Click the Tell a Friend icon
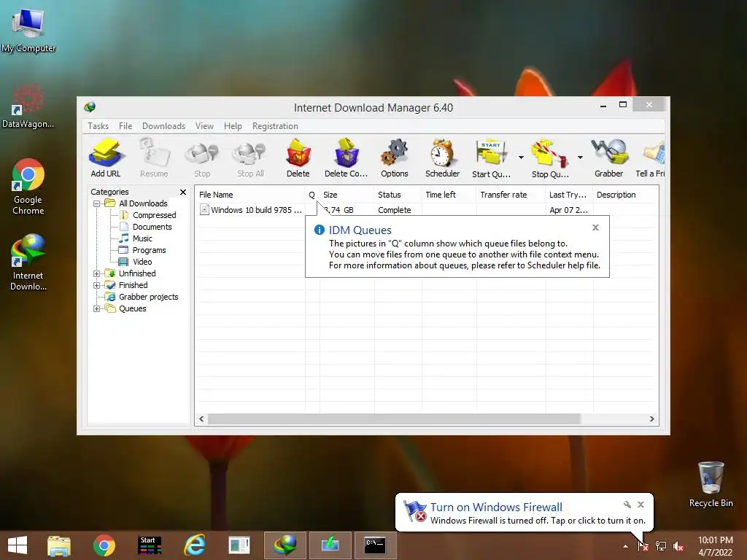 click(x=651, y=158)
